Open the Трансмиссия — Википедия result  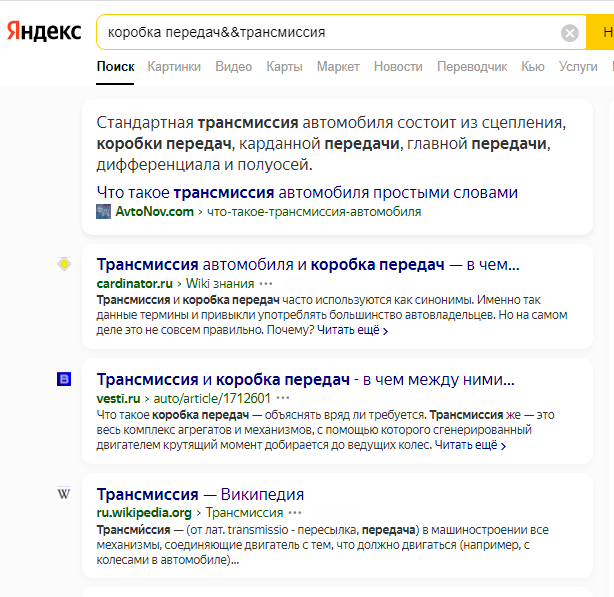coord(200,494)
